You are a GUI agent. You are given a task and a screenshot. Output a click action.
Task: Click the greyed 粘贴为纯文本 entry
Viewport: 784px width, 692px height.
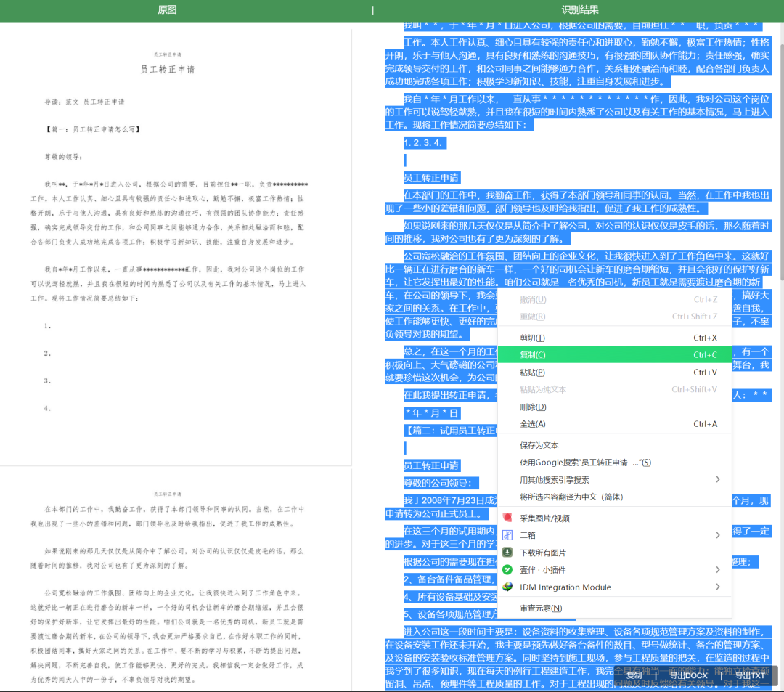(615, 389)
